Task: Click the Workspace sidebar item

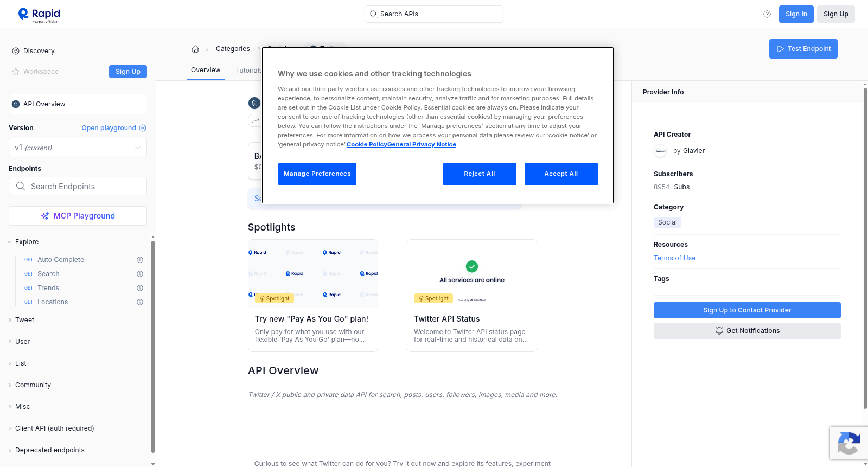Action: click(x=41, y=72)
